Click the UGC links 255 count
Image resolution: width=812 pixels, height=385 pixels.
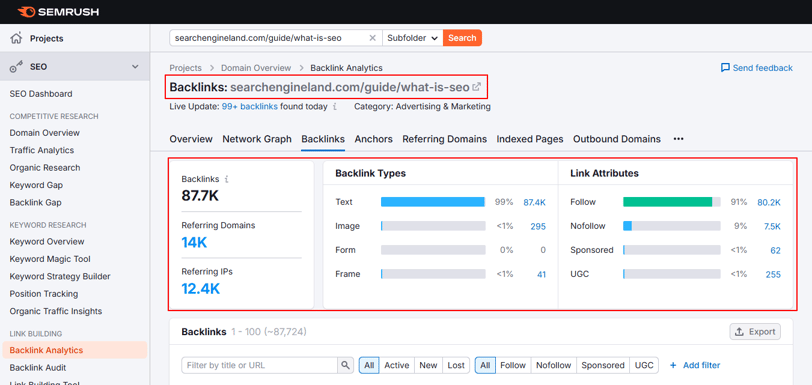773,274
